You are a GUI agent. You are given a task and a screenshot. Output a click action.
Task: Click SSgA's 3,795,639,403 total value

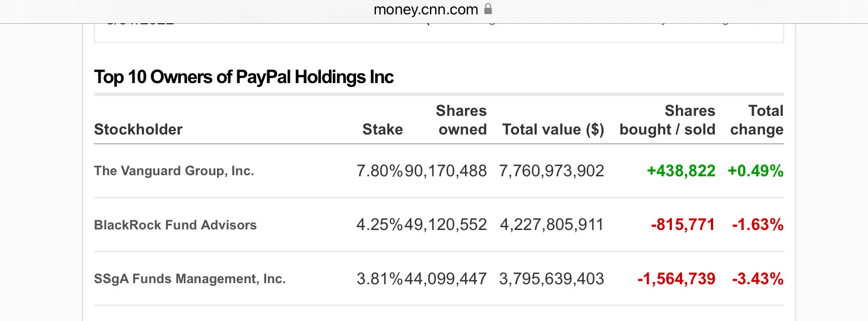pos(552,279)
